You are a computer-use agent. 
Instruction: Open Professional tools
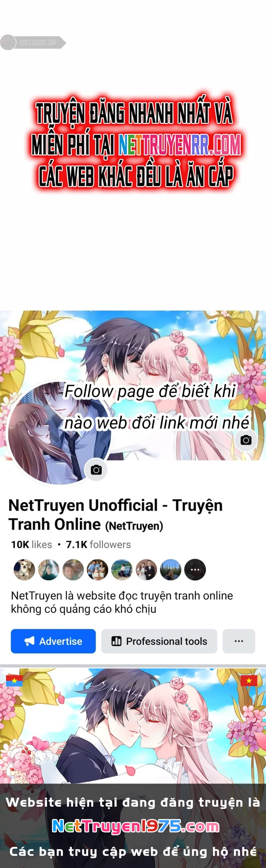coord(159,641)
